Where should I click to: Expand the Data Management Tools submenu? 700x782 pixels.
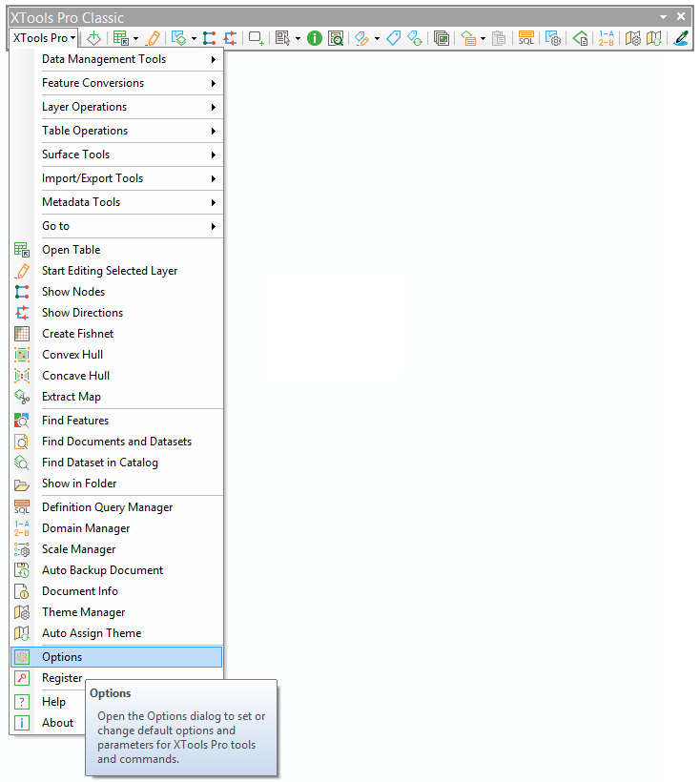(x=116, y=59)
